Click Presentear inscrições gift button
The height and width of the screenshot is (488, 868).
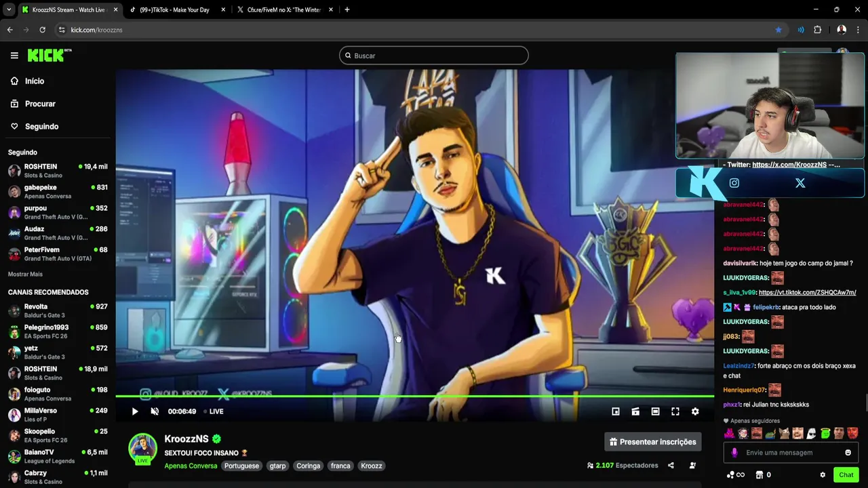click(x=653, y=442)
